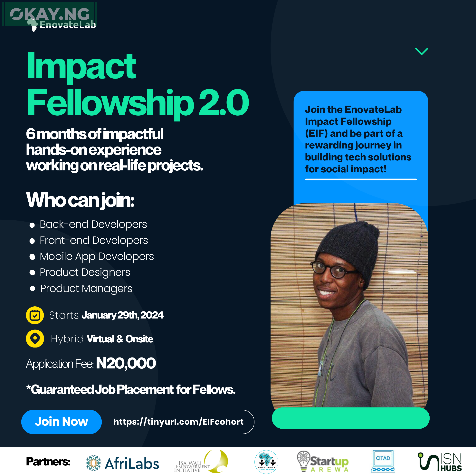Select the Product Managers bullet item
This screenshot has height=476, width=476.
tap(86, 288)
